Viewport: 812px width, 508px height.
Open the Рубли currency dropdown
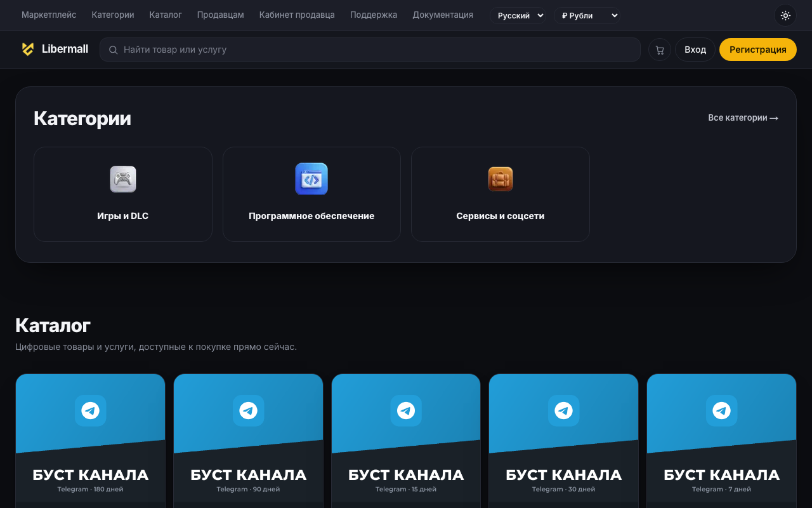tap(587, 15)
